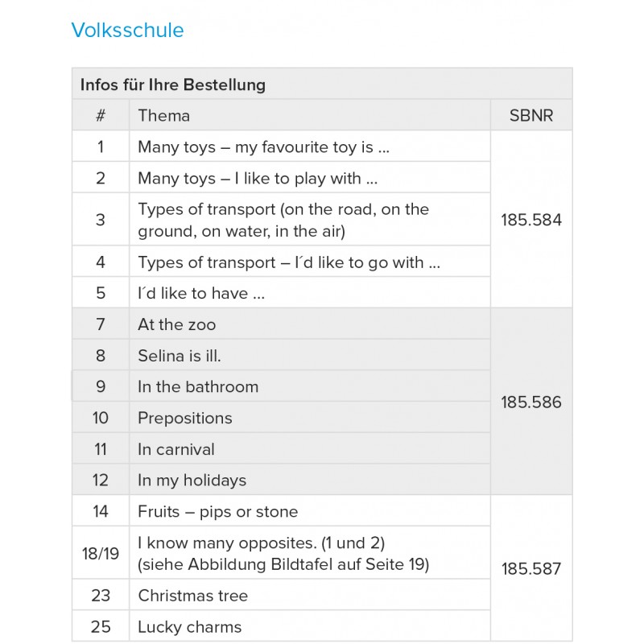Click the # column header
The width and height of the screenshot is (644, 644).
[x=101, y=115]
